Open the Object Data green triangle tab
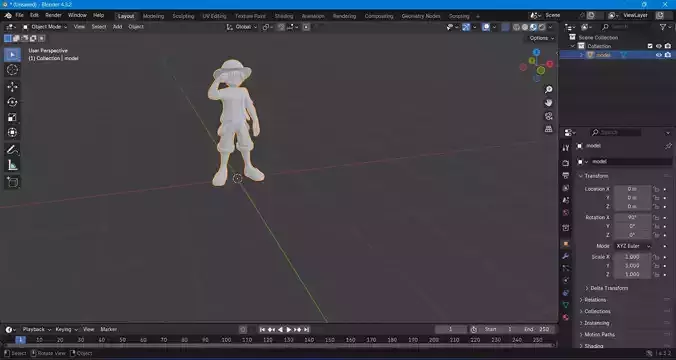This screenshot has height=360, width=676. tap(566, 305)
